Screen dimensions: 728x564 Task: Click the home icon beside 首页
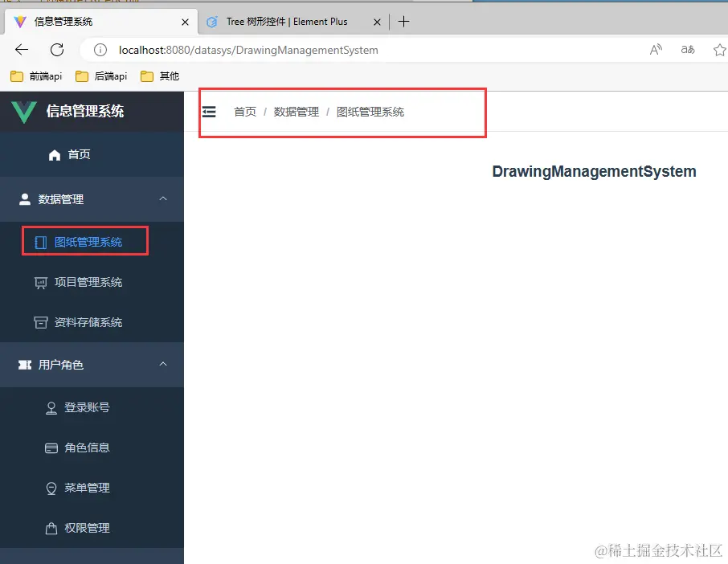(x=55, y=155)
